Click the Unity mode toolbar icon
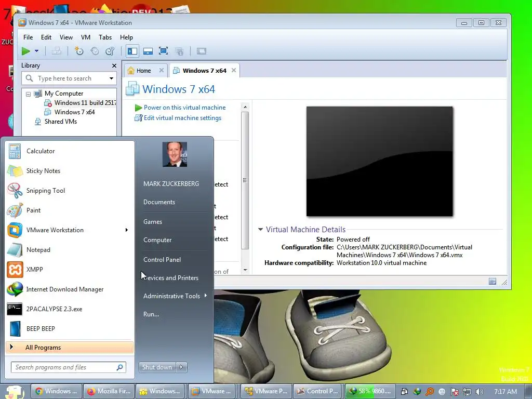This screenshot has width=532, height=399. click(x=179, y=51)
